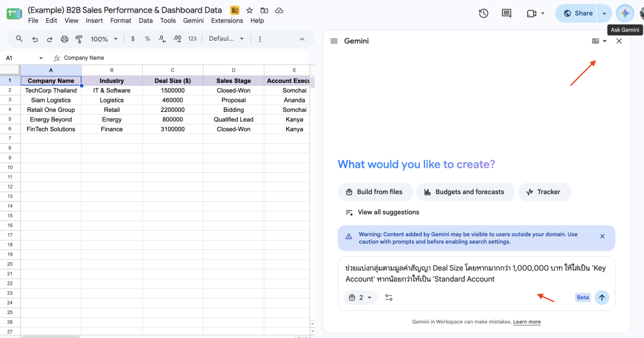Screen dimensions: 644x338
Task: Select the Logistics industry cell
Action: (112, 100)
